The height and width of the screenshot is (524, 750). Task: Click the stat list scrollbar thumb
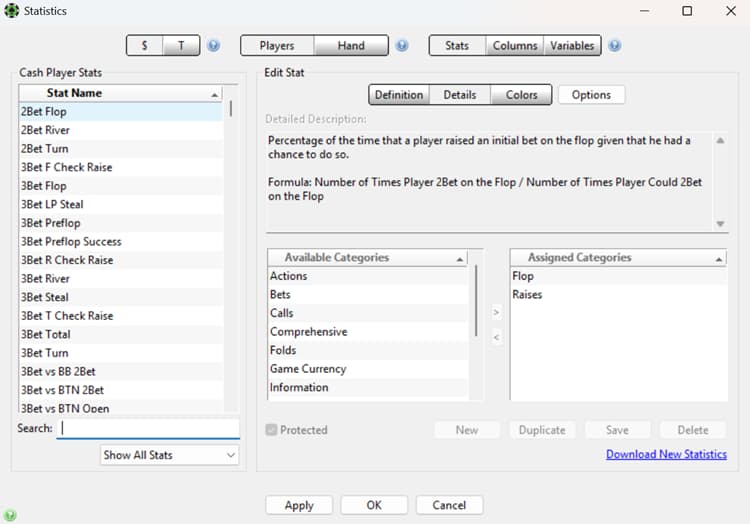[231, 109]
